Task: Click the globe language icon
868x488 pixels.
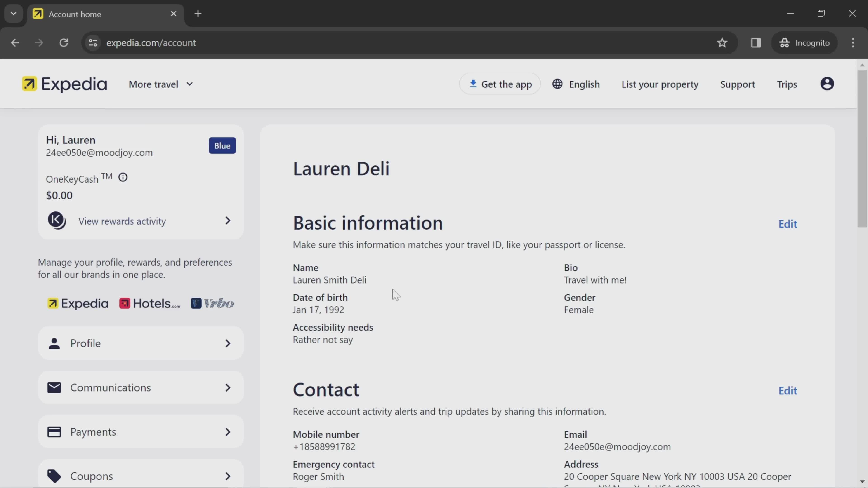Action: click(557, 84)
